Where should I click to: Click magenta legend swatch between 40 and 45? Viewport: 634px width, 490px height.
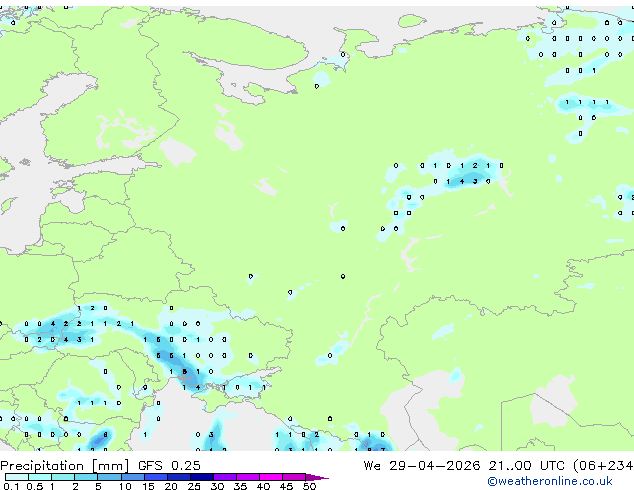[271, 477]
